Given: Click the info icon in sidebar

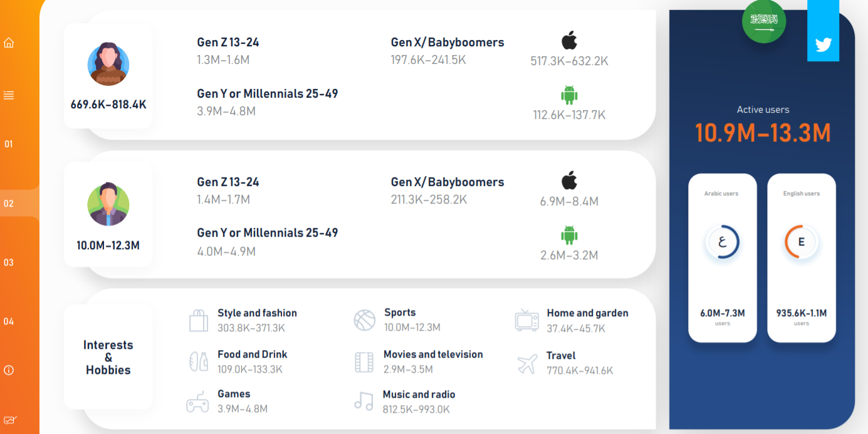Looking at the screenshot, I should click(x=9, y=370).
